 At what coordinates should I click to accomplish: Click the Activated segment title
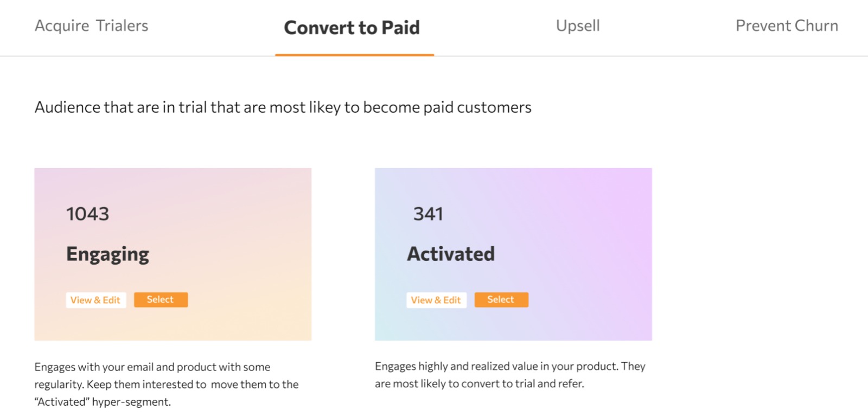(x=451, y=254)
